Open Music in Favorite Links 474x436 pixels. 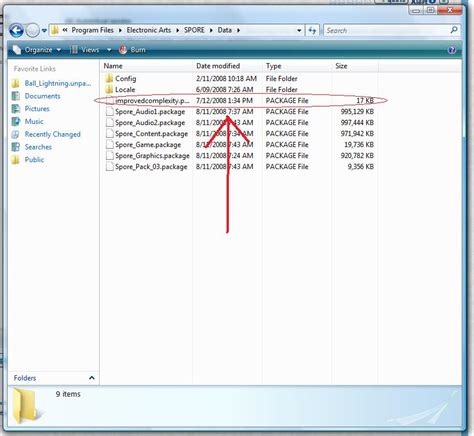[x=34, y=121]
